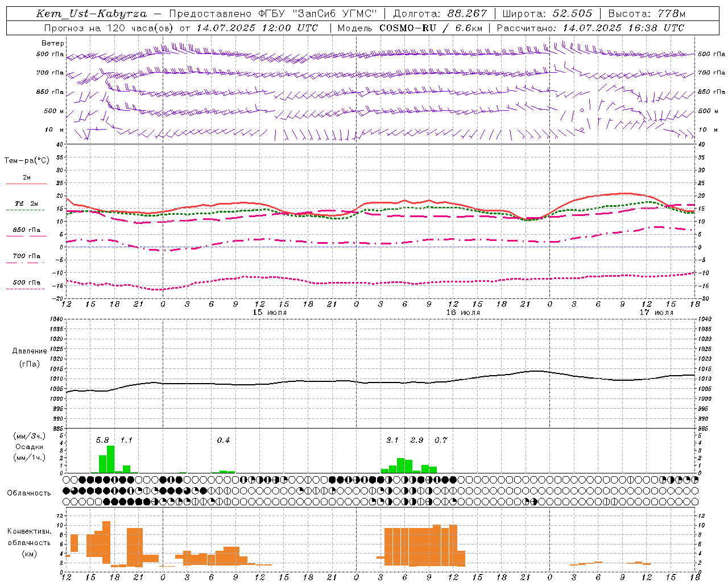This screenshot has width=728, height=582.
Task: Click the 3.1 precipitation total
Action: pyautogui.click(x=392, y=440)
